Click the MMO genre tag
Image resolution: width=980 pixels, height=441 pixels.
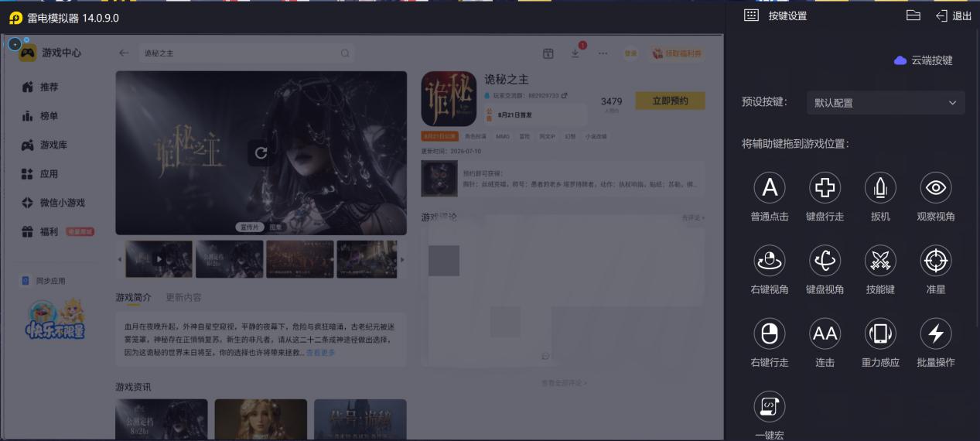tap(503, 136)
